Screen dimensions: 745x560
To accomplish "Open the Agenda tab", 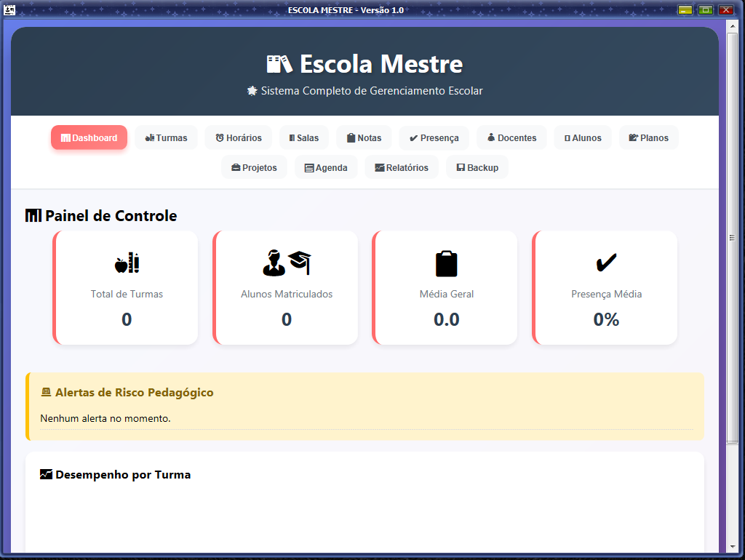I will click(x=326, y=168).
